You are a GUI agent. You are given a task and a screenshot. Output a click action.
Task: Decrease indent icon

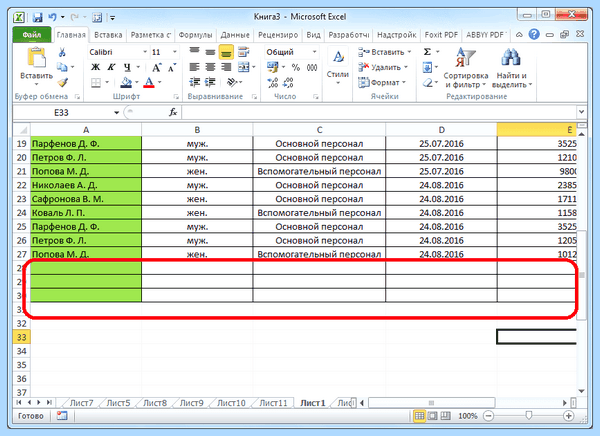point(195,82)
